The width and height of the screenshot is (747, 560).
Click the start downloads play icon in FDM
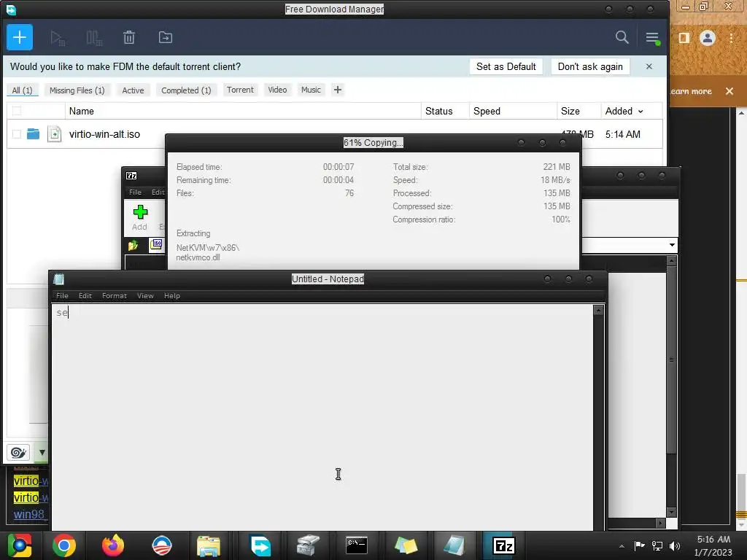(x=57, y=38)
